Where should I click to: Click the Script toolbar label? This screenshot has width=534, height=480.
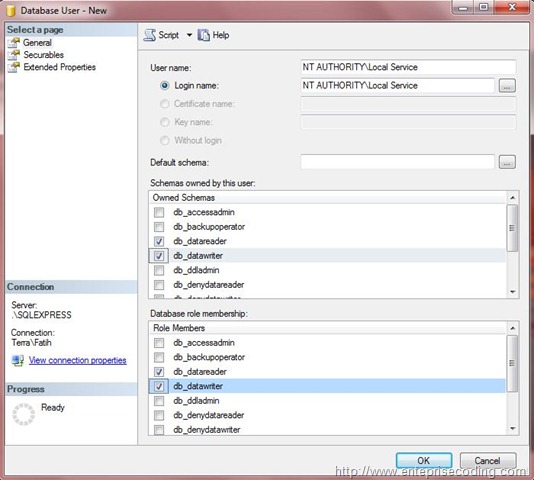point(169,35)
